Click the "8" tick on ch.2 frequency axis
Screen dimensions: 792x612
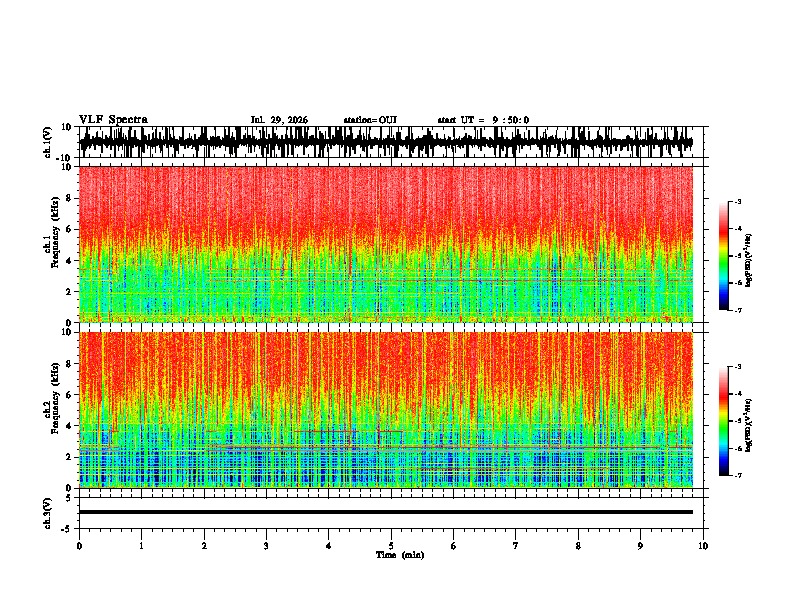(x=71, y=364)
